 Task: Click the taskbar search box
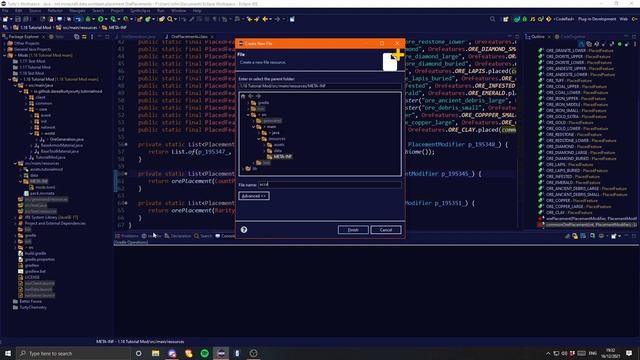[x=73, y=353]
